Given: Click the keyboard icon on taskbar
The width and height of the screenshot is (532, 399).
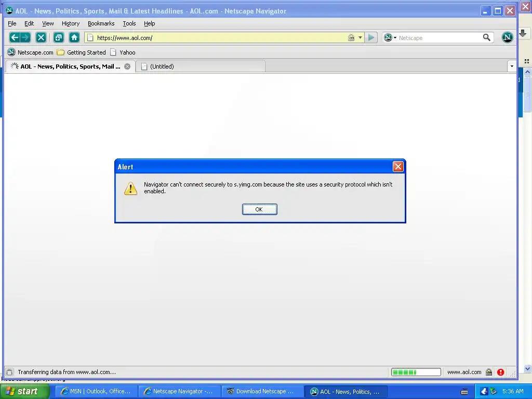Looking at the screenshot, I should 464,392.
